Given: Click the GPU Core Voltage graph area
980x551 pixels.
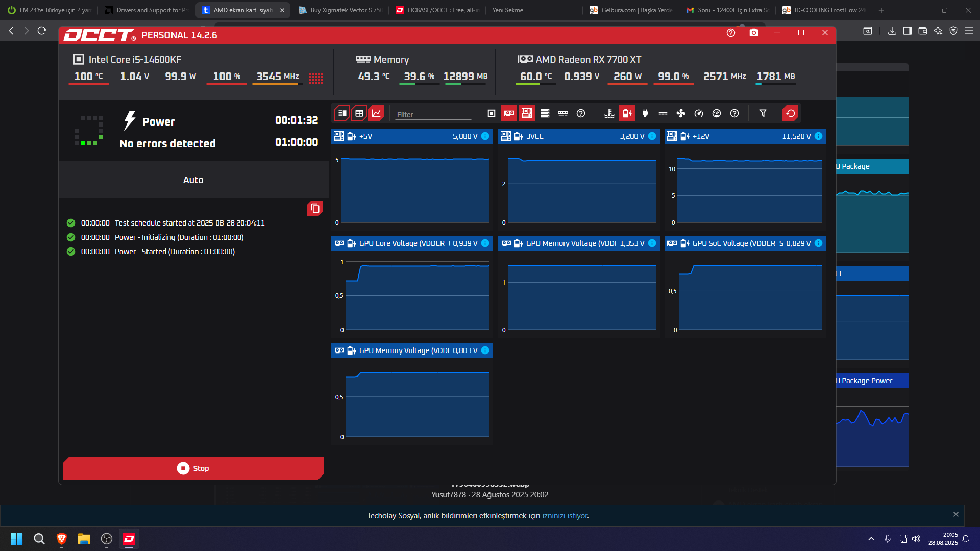Looking at the screenshot, I should click(417, 296).
